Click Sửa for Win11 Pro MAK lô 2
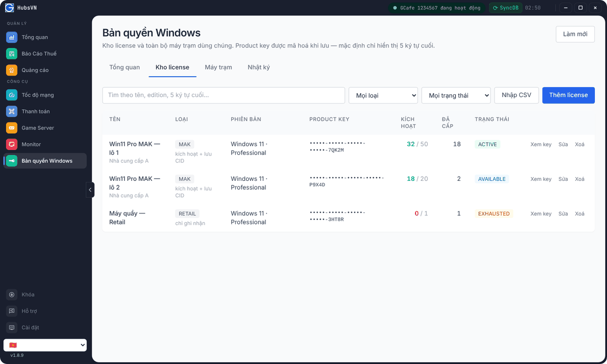The image size is (607, 364). coord(563,179)
